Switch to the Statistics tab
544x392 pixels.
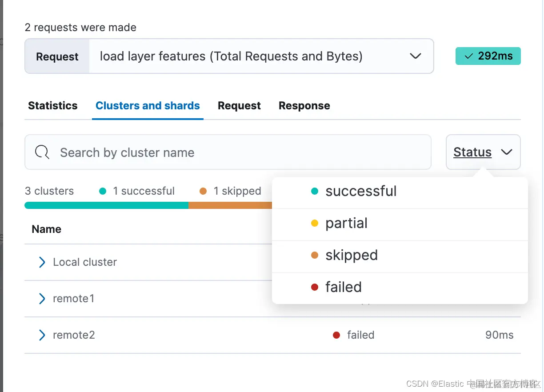[53, 106]
